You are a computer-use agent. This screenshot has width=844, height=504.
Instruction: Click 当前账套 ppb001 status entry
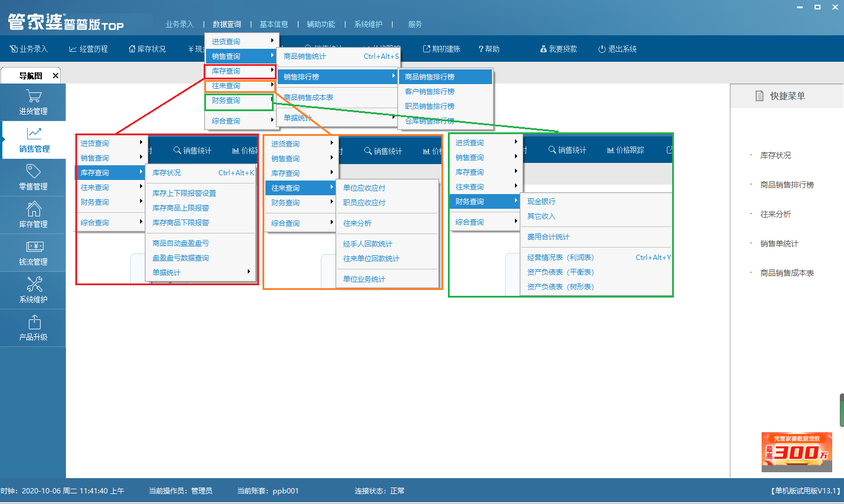[268, 490]
